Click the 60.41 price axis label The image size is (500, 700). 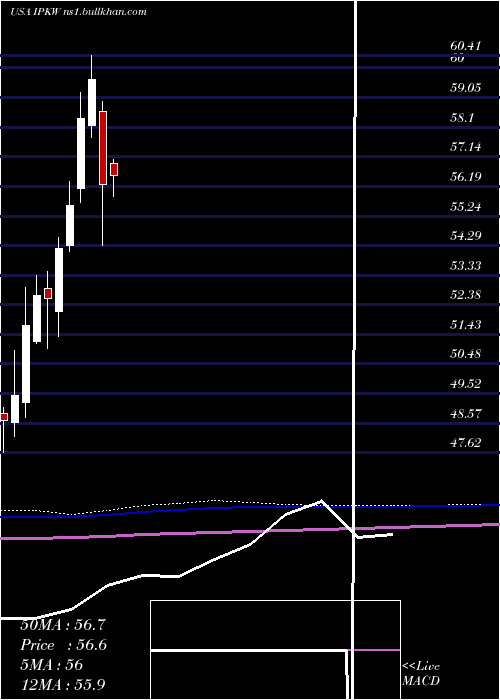466,46
